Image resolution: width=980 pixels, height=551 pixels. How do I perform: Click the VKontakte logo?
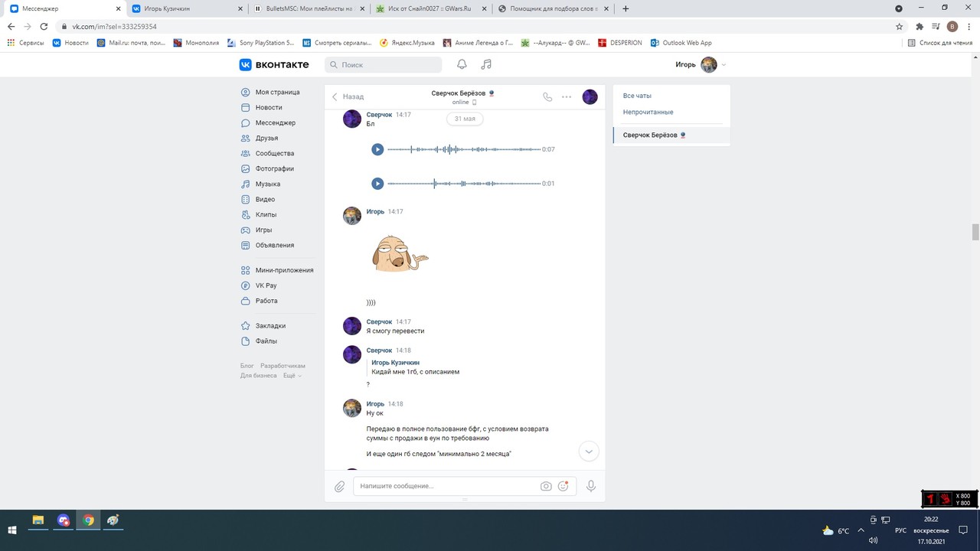click(x=274, y=65)
